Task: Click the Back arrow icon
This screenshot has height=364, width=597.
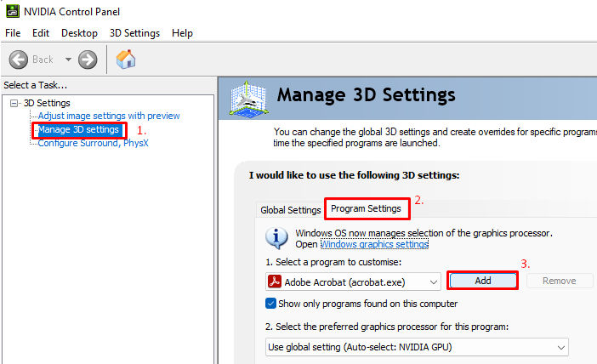Action: (x=20, y=60)
